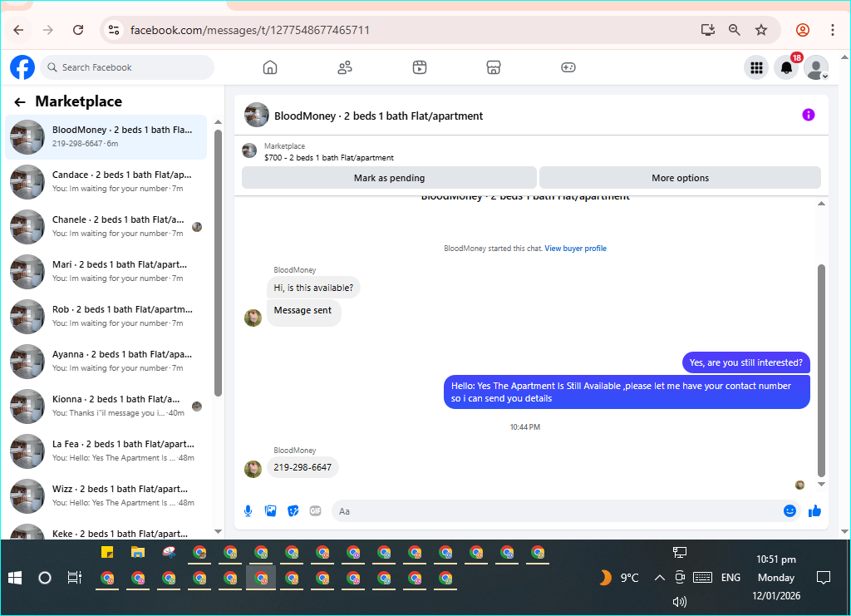Go to Facebook Home feed icon
This screenshot has width=851, height=616.
click(270, 67)
